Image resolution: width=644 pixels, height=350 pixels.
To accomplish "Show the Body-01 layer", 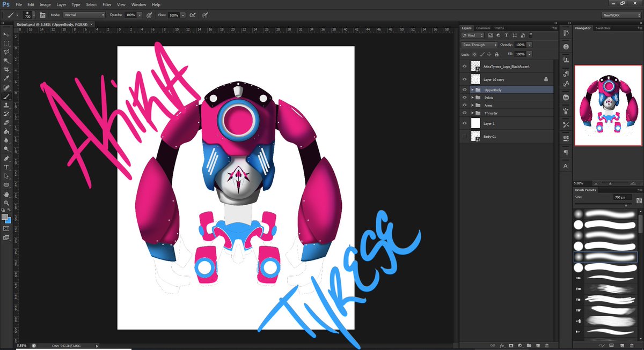I will pyautogui.click(x=465, y=137).
